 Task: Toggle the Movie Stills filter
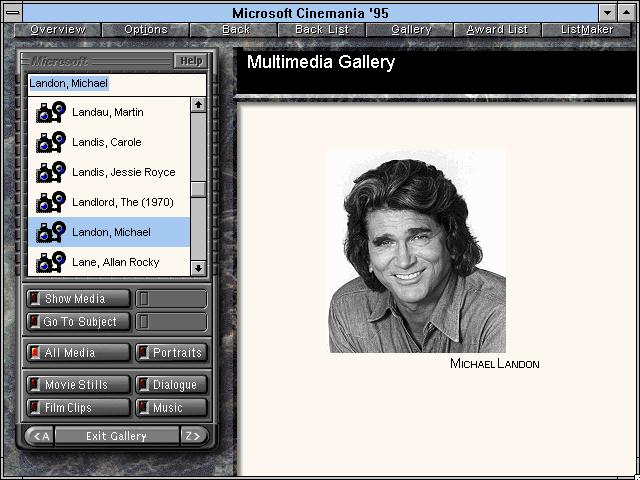tap(78, 384)
